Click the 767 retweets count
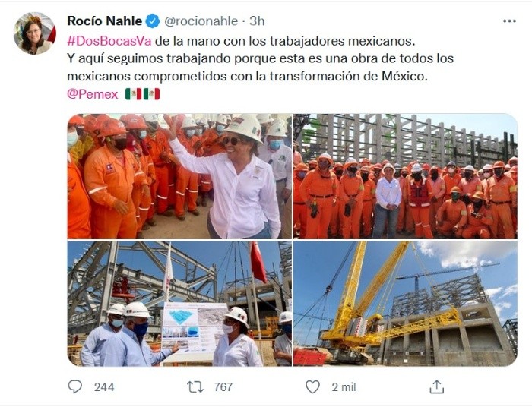 tap(223, 387)
